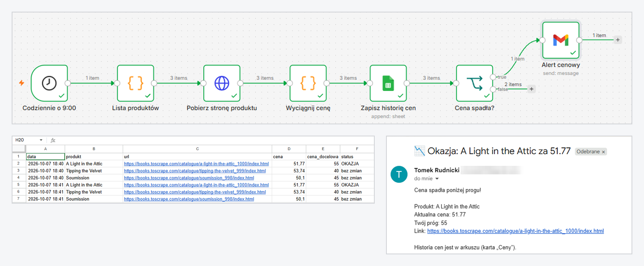The width and height of the screenshot is (644, 266).
Task: Select row 5 header in spreadsheet
Action: [19, 185]
